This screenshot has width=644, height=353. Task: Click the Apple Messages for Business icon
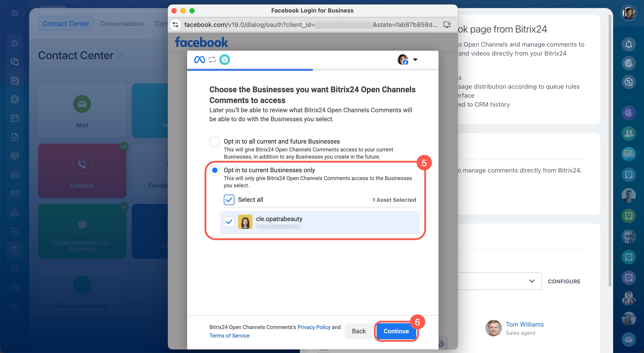click(x=82, y=224)
